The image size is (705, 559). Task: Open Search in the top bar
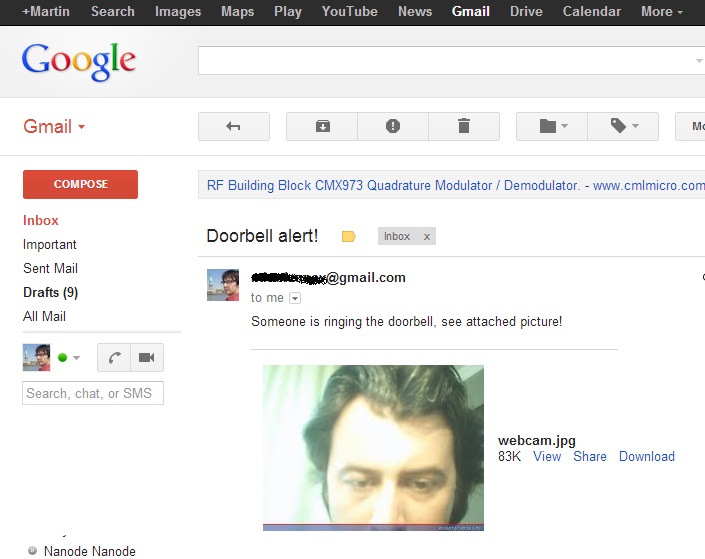coord(113,11)
